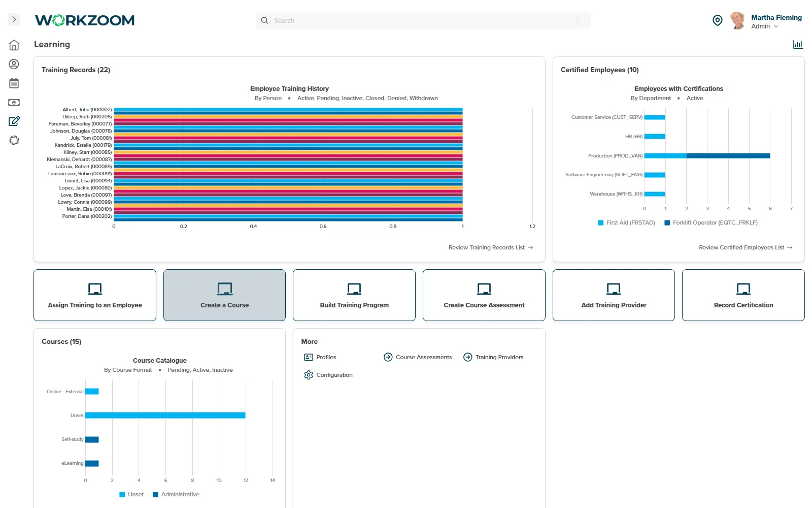The height and width of the screenshot is (508, 812).
Task: Click the Kendrick, Estelle (000179) label
Action: tap(83, 145)
